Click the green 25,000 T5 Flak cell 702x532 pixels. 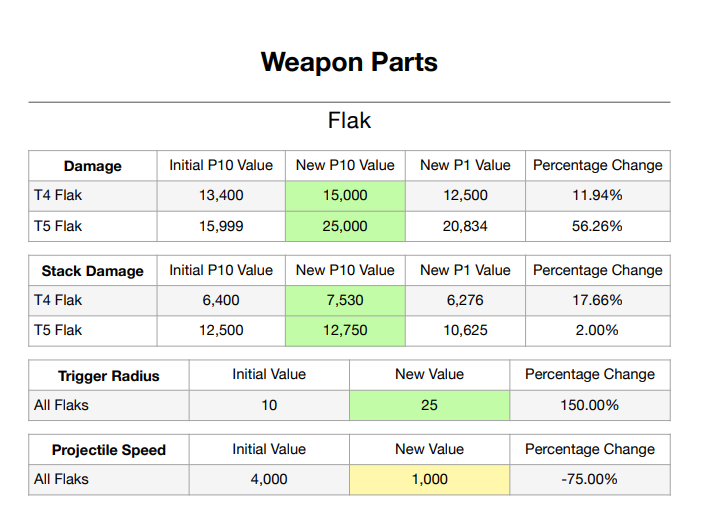[345, 226]
